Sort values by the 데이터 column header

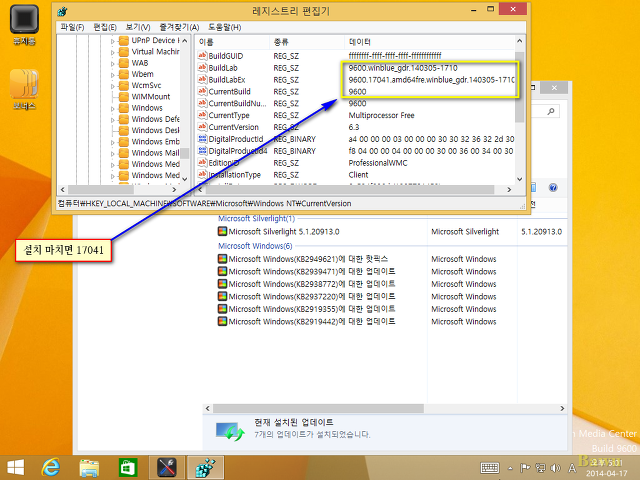(x=429, y=42)
